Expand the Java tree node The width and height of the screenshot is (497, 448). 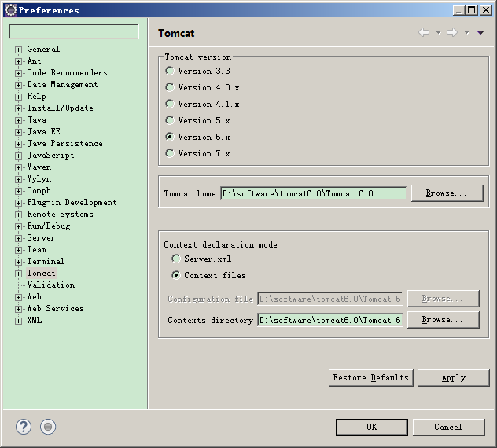[x=18, y=120]
